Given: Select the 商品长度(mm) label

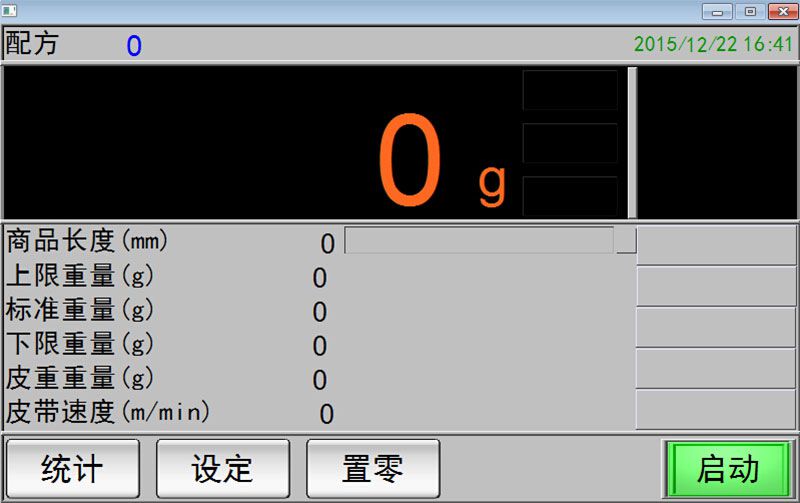Looking at the screenshot, I should click(87, 241).
